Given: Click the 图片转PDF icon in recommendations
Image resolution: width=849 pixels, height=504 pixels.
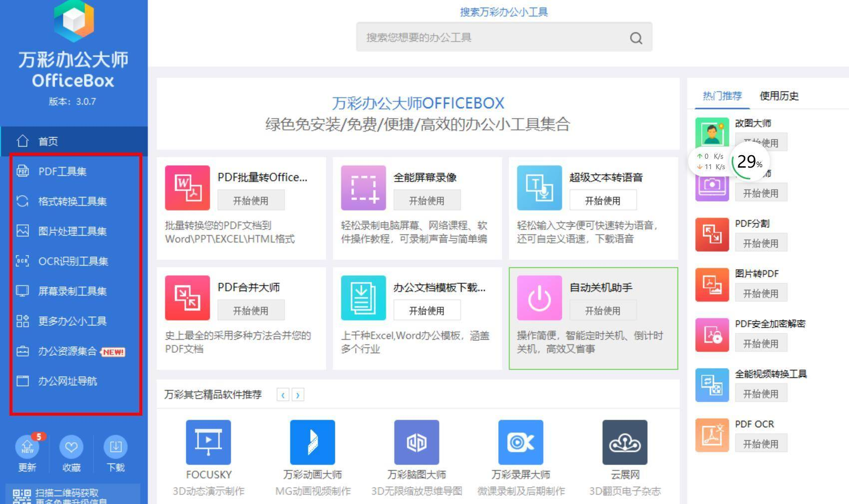Looking at the screenshot, I should pyautogui.click(x=712, y=284).
